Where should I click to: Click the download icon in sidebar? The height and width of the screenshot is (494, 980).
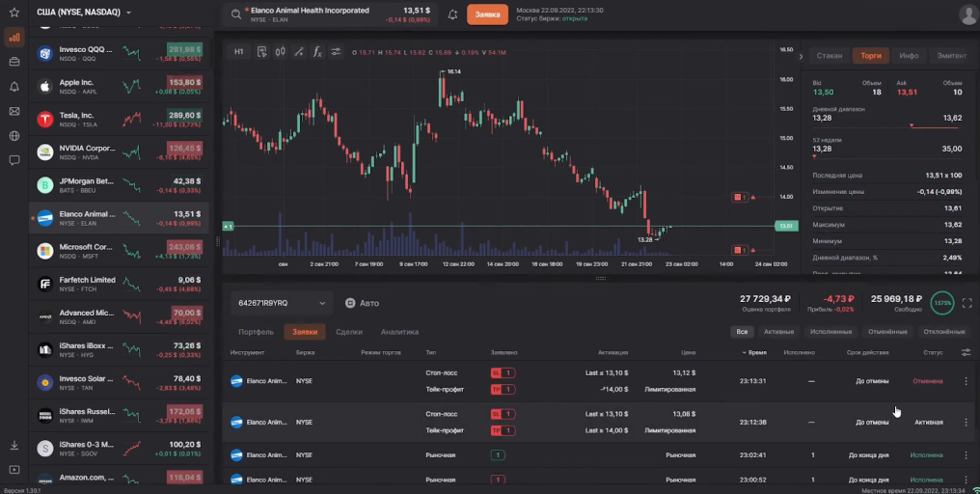tap(14, 445)
